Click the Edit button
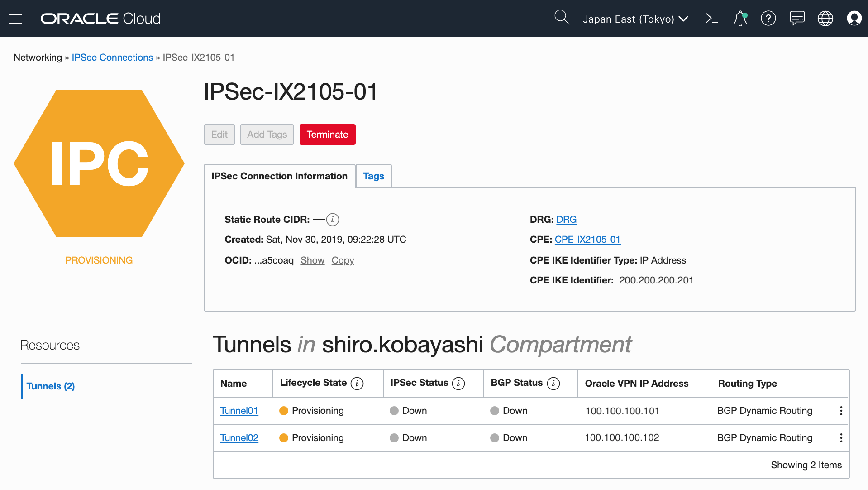The image size is (868, 490). [219, 135]
